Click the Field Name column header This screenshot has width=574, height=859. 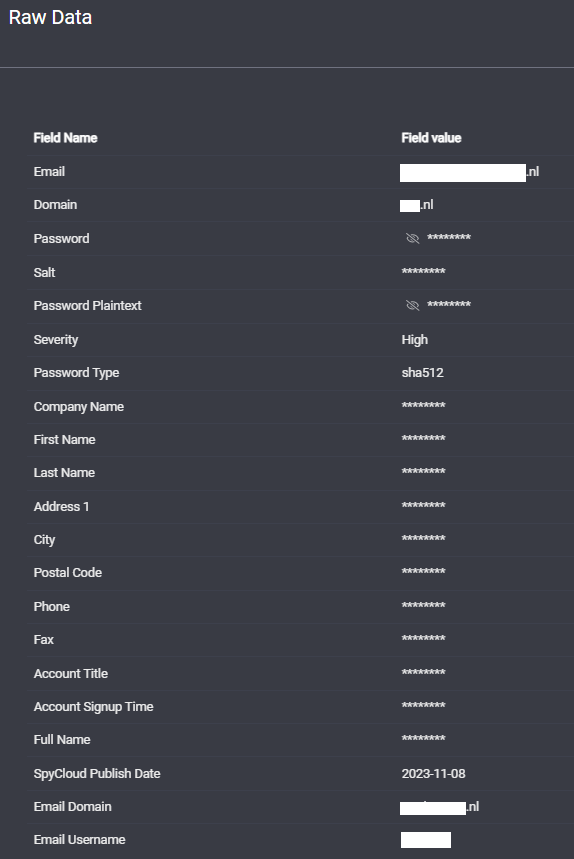click(65, 138)
